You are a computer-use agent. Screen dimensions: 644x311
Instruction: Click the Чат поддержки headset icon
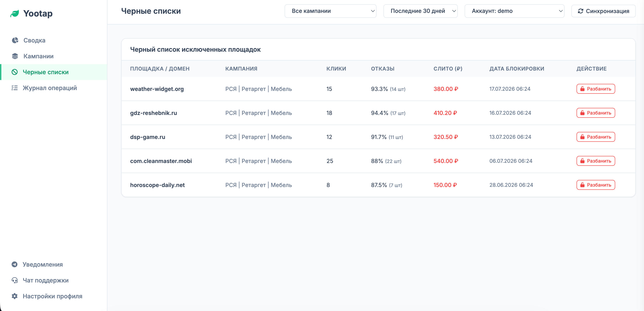pos(15,280)
